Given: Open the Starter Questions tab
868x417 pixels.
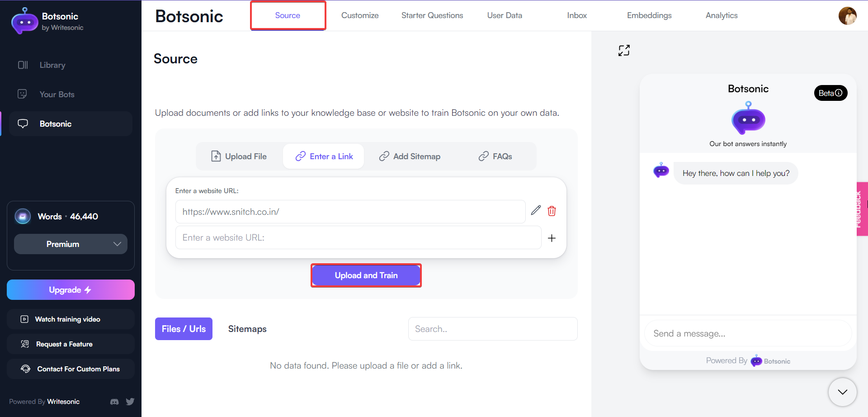Looking at the screenshot, I should (432, 15).
